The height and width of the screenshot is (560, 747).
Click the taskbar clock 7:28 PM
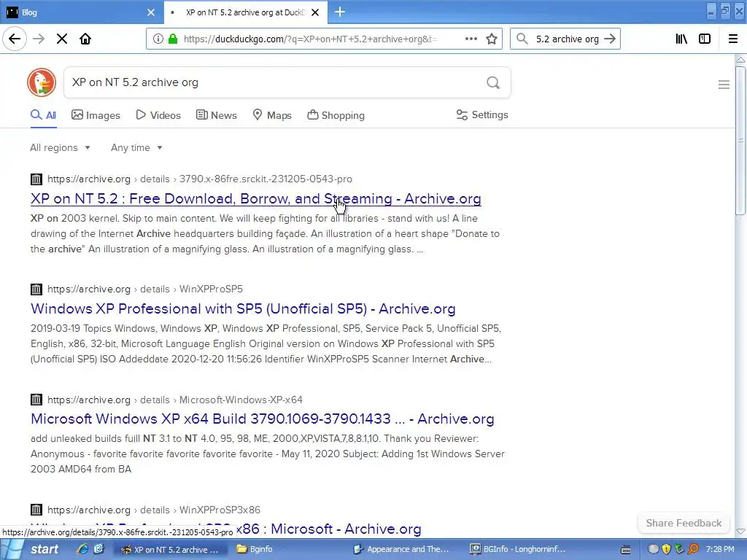pos(720,549)
